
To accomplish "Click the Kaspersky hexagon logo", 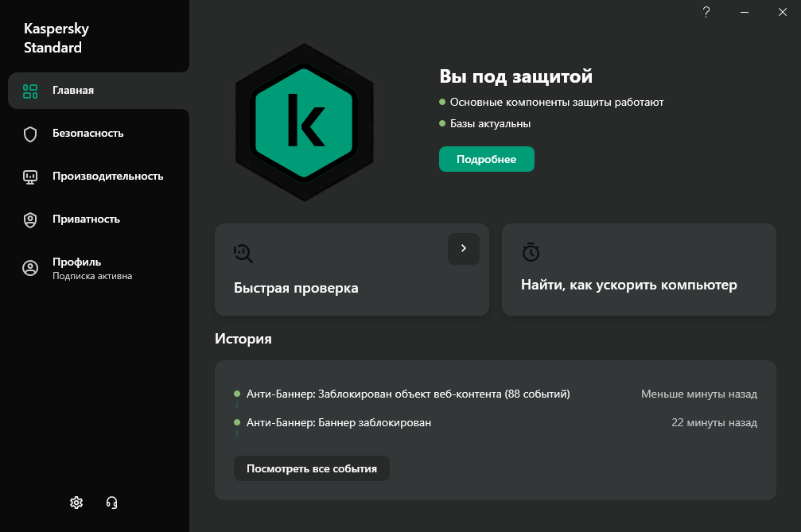I will (x=305, y=122).
